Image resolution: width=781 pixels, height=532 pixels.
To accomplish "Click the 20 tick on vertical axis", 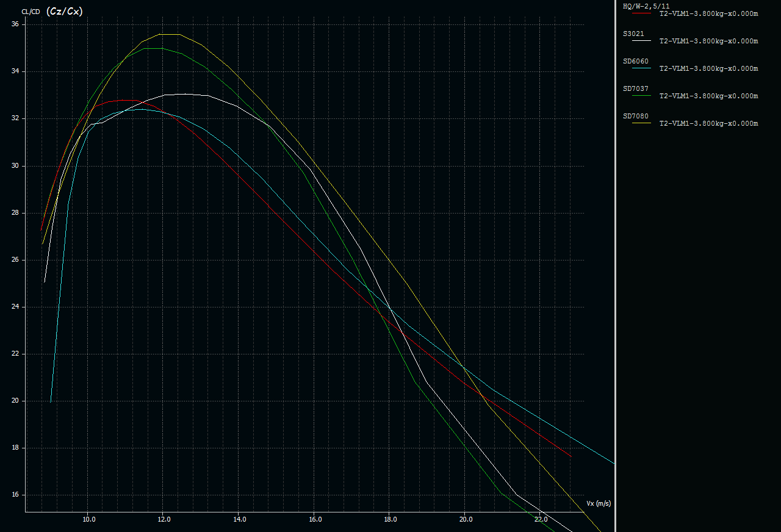I will [x=15, y=401].
